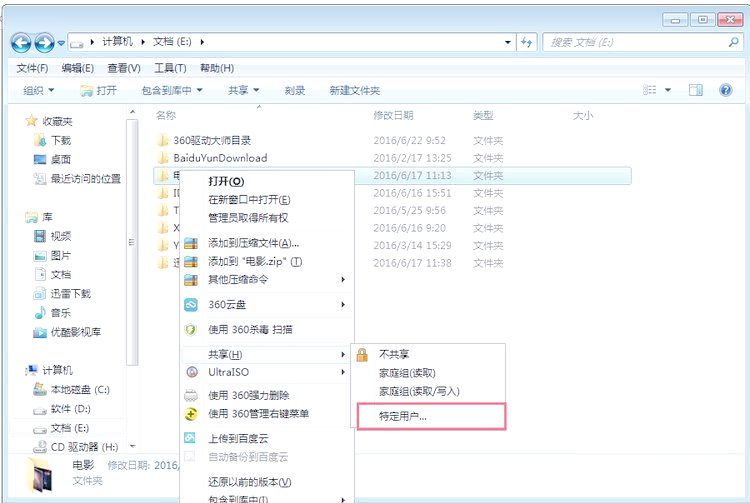Click the 刻录 toolbar button
The width and height of the screenshot is (750, 503).
tap(295, 90)
